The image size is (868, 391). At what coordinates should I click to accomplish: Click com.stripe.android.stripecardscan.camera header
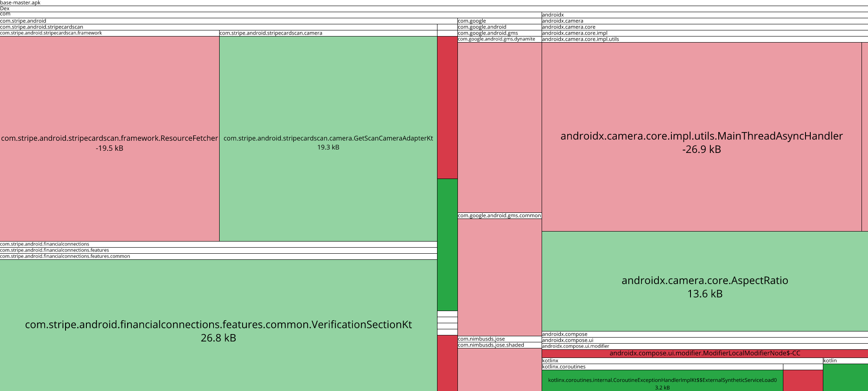point(328,33)
